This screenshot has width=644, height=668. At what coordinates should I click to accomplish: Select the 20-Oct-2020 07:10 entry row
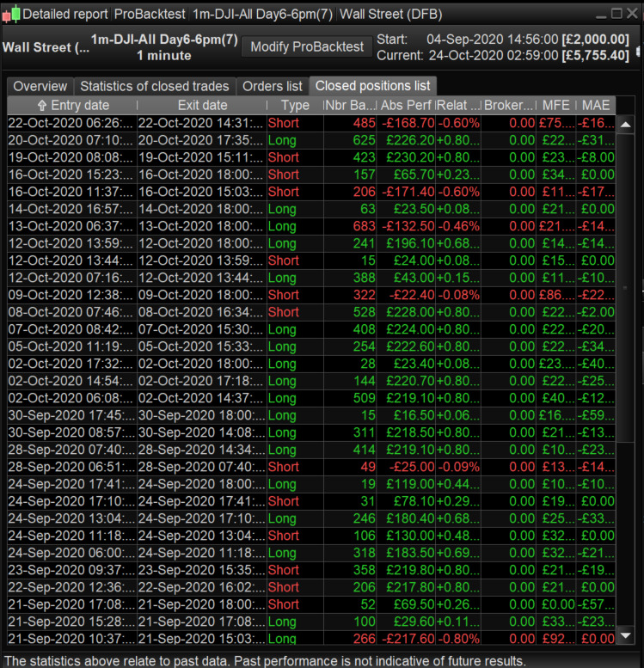[311, 140]
